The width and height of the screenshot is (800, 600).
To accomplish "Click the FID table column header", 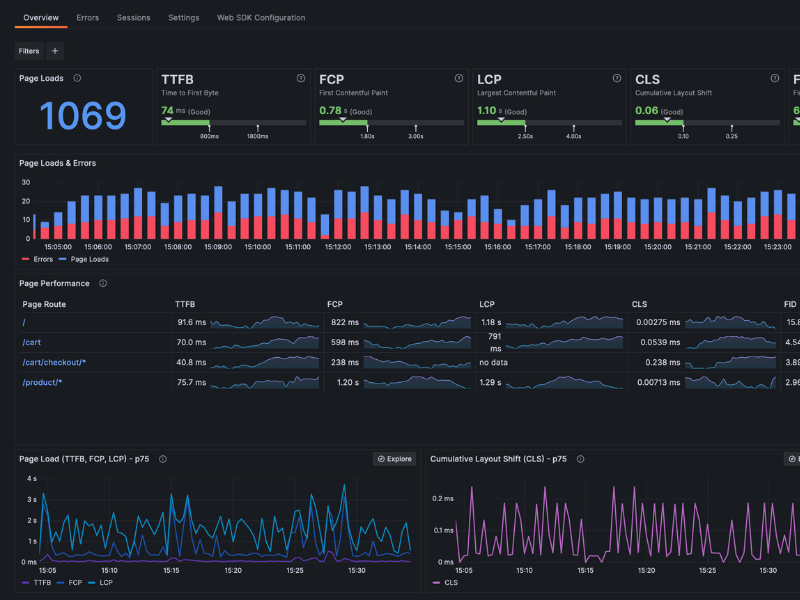I will pyautogui.click(x=790, y=304).
